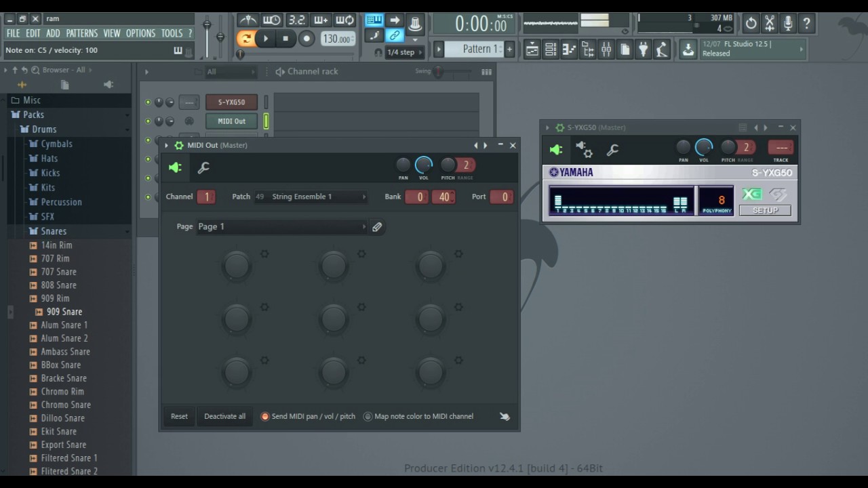Click the MIDI Out VOL knob

424,165
